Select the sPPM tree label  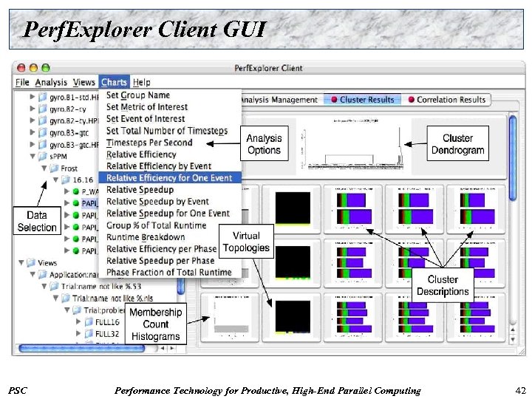pos(58,157)
